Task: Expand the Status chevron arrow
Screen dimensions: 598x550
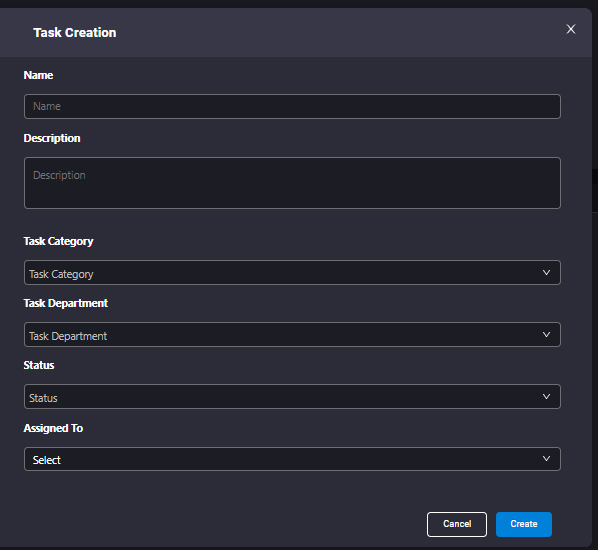Action: (x=546, y=397)
